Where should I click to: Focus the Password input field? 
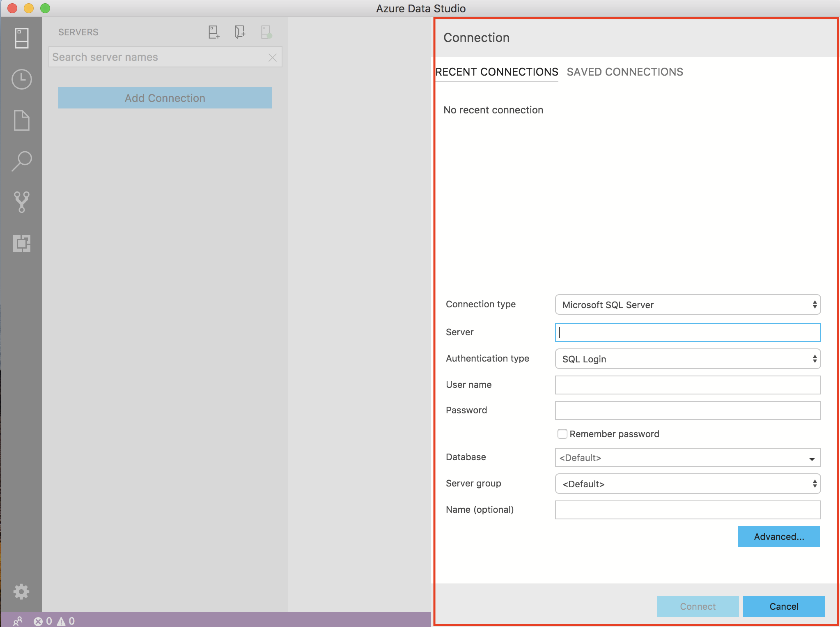688,410
